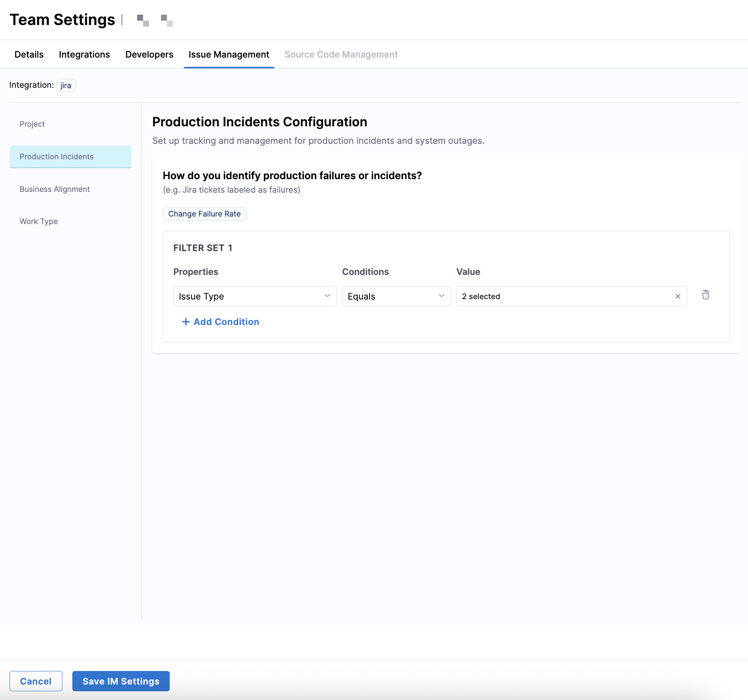Open the Work Type section

(39, 221)
